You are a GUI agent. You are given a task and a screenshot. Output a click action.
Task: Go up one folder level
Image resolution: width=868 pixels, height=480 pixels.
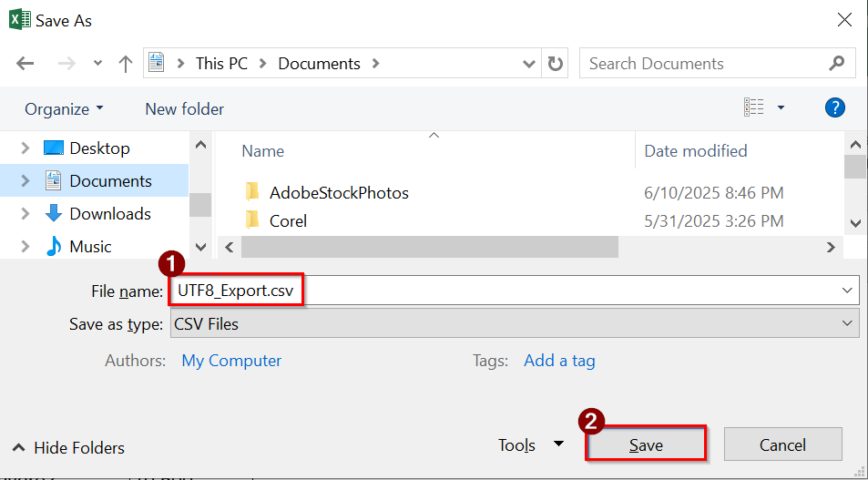126,64
